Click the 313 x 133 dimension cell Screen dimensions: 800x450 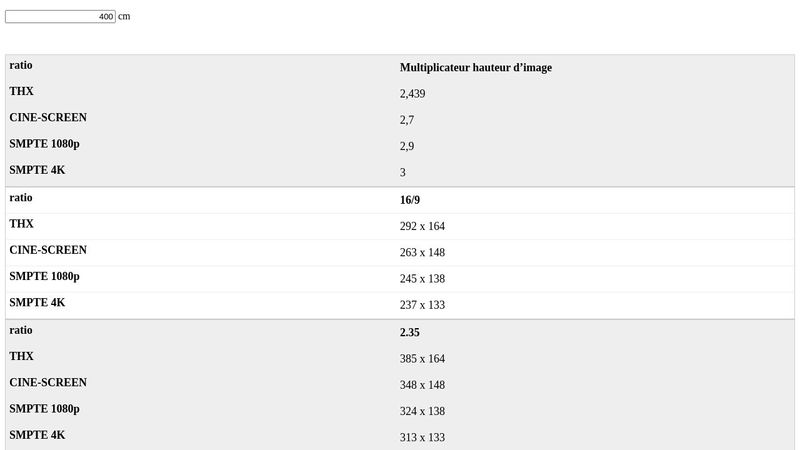tap(422, 437)
